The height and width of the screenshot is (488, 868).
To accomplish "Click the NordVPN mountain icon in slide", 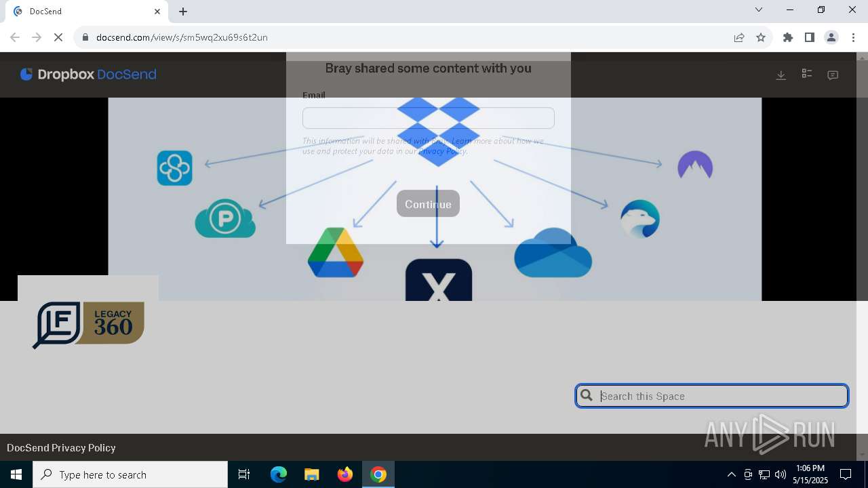I will [695, 165].
